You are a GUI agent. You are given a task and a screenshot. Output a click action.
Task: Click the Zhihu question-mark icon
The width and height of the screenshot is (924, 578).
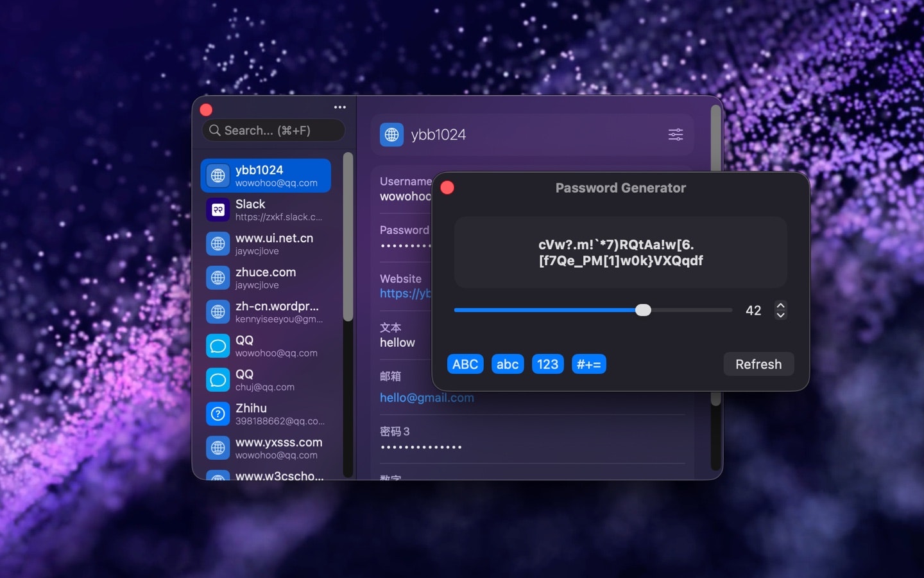tap(218, 414)
